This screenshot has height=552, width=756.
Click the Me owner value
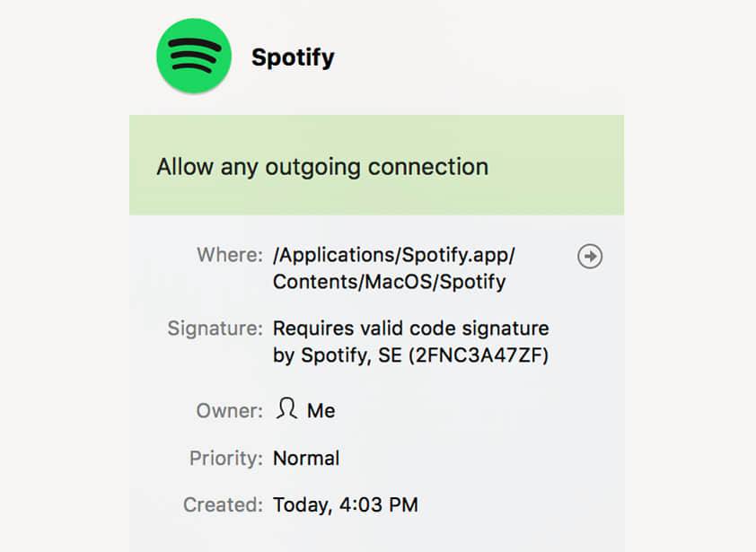tap(321, 411)
